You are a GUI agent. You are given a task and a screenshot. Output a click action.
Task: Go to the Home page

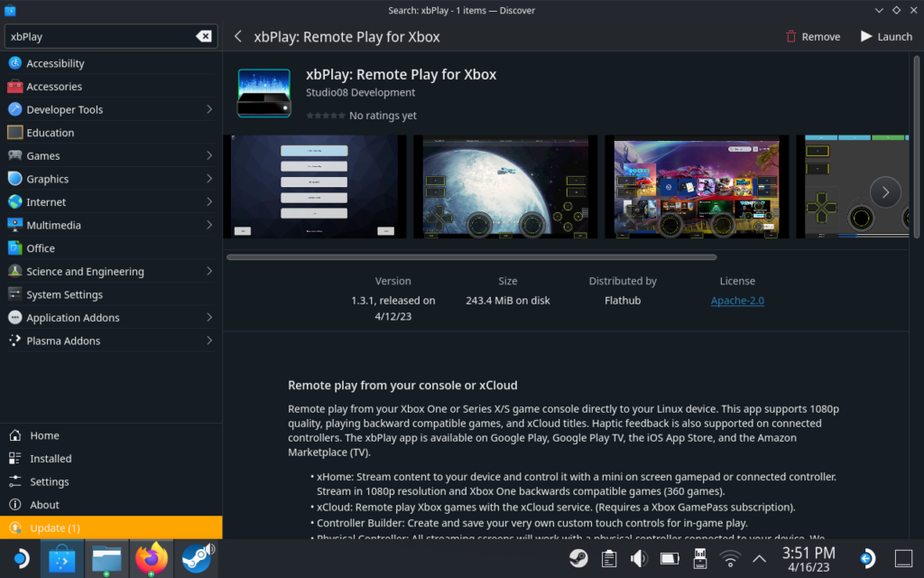click(111, 435)
